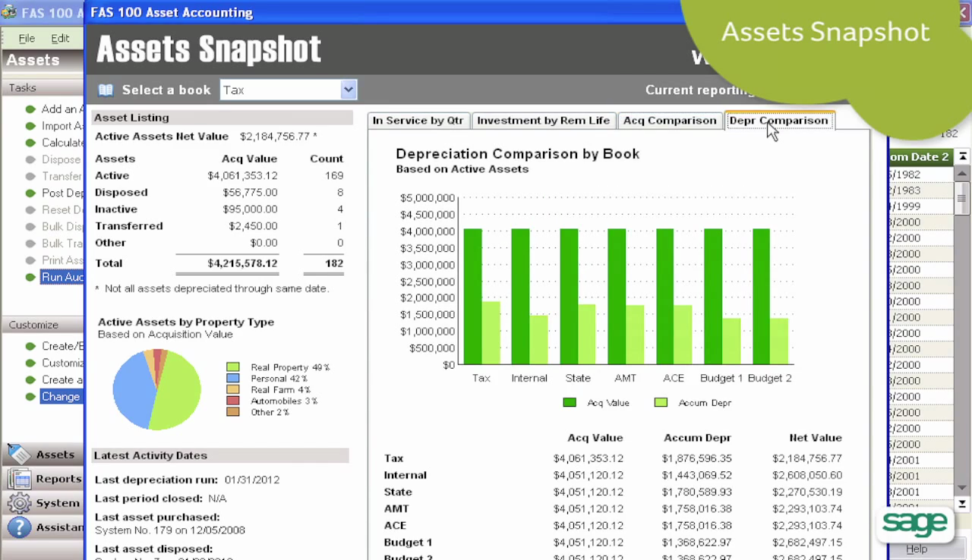Click the grid scroll-to-bottom arrow icon
This screenshot has height=560, width=972.
coord(962,504)
